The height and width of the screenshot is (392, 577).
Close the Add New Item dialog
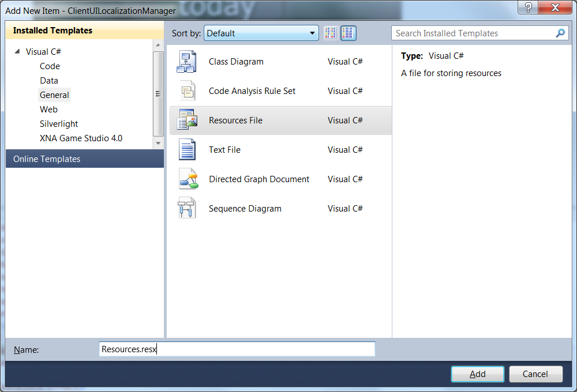click(555, 7)
